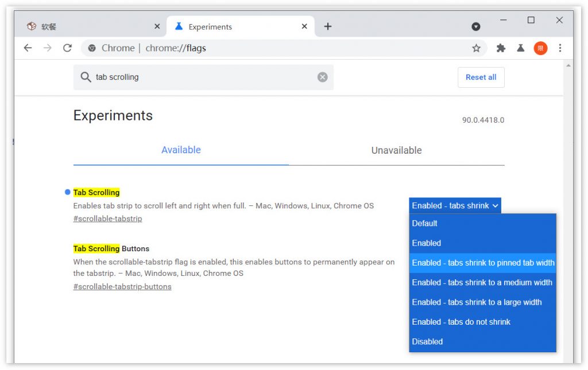Open the #scrollable-tabstrip link
This screenshot has height=370, width=588.
coord(107,219)
